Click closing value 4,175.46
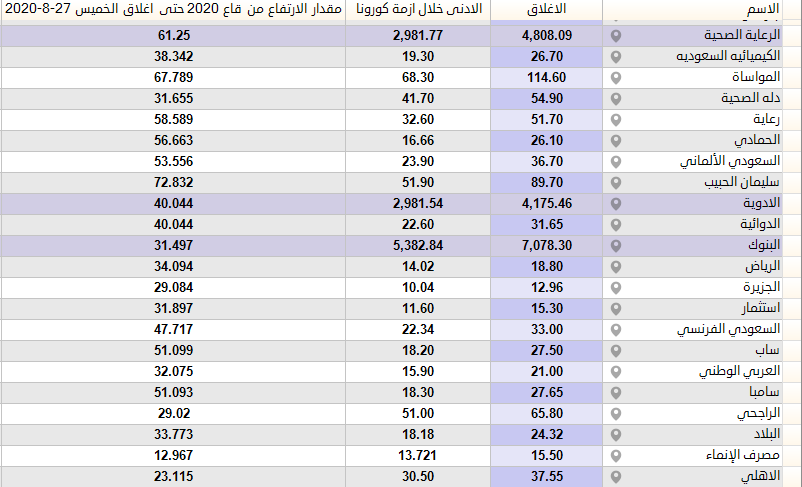This screenshot has height=487, width=802. point(547,203)
